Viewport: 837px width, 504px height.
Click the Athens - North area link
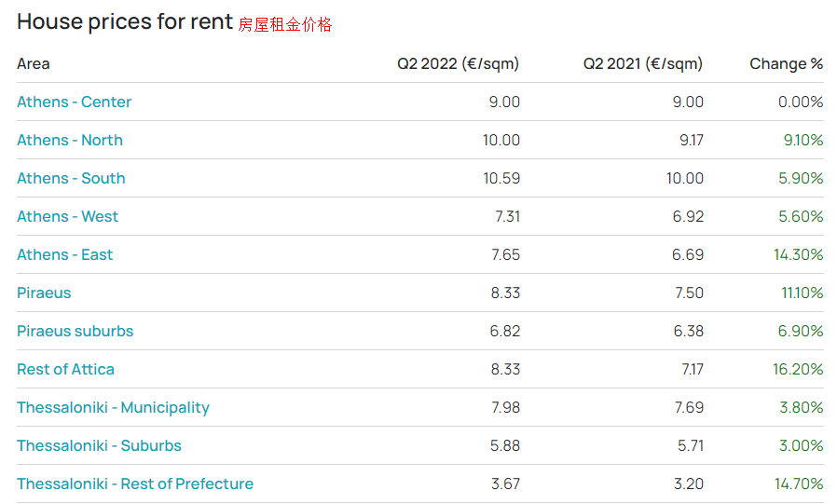coord(70,140)
